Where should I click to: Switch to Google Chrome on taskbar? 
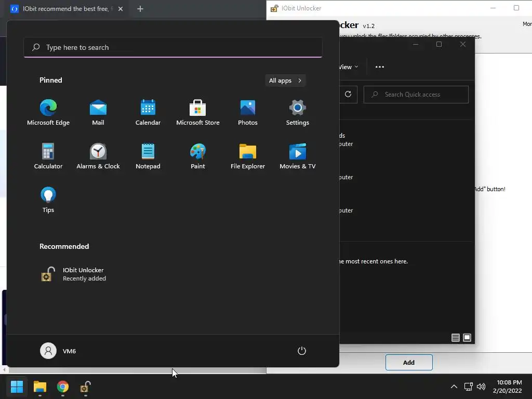[x=63, y=387]
